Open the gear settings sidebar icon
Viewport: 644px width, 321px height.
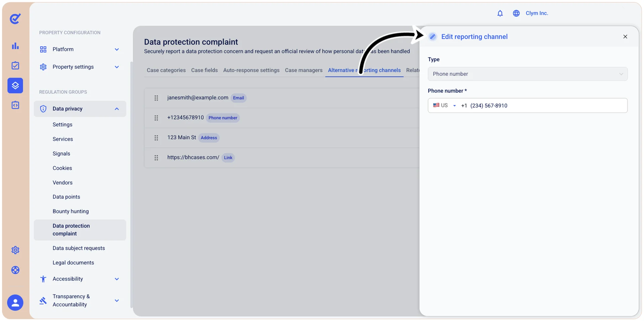click(x=15, y=250)
